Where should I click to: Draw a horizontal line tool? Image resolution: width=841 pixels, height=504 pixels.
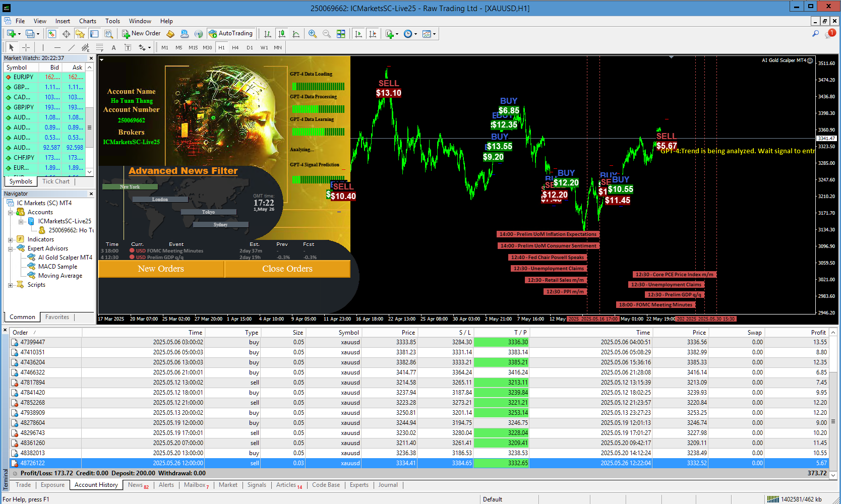point(57,47)
